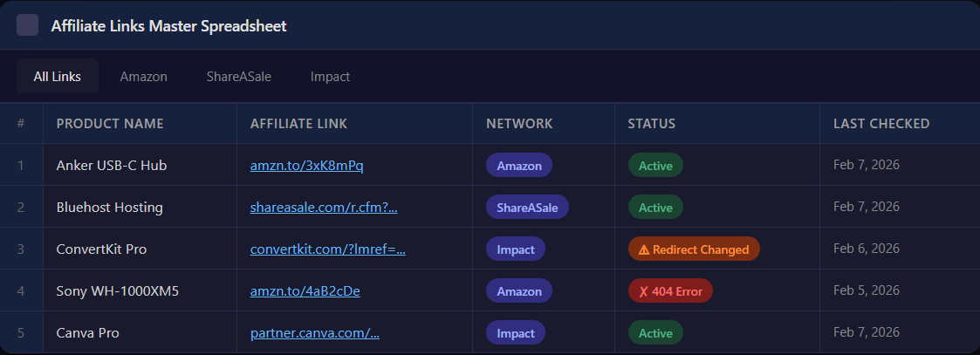Click the Impact badge for Canva Pro
The width and height of the screenshot is (980, 355).
516,332
